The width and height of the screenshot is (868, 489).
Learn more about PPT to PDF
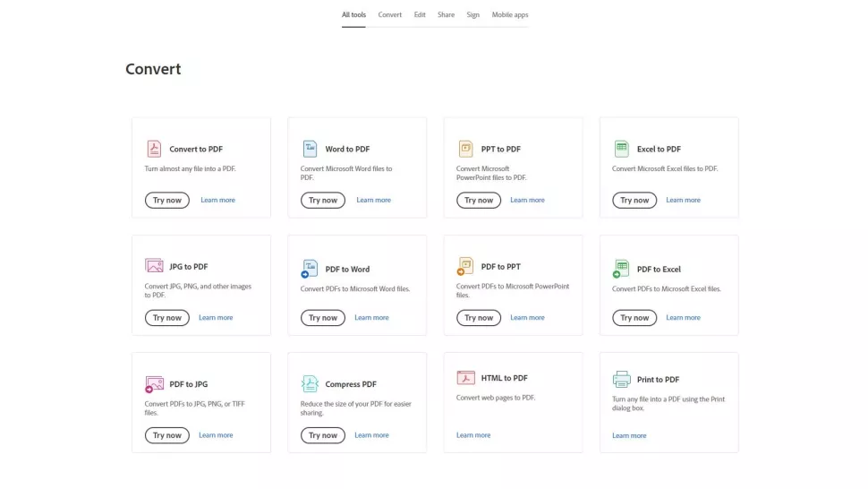(528, 200)
